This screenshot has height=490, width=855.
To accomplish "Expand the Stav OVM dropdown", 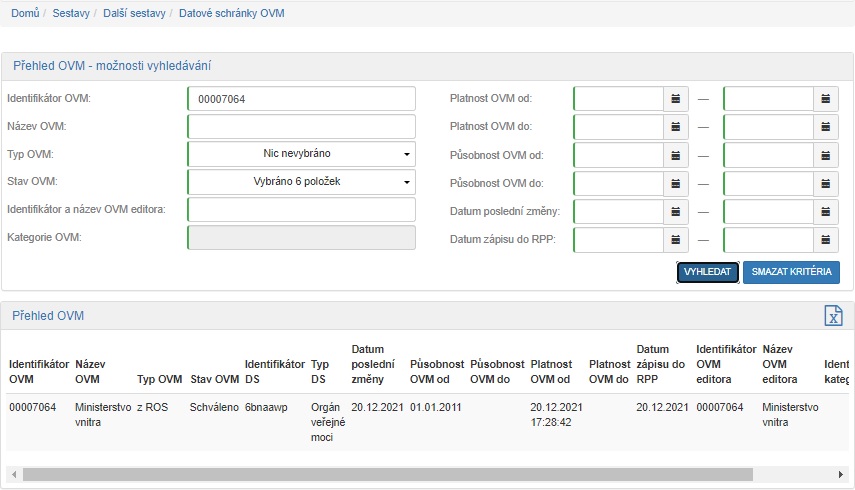I will click(x=301, y=182).
